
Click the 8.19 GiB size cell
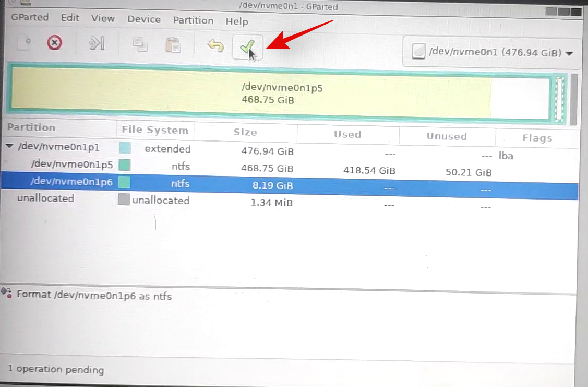(x=273, y=185)
